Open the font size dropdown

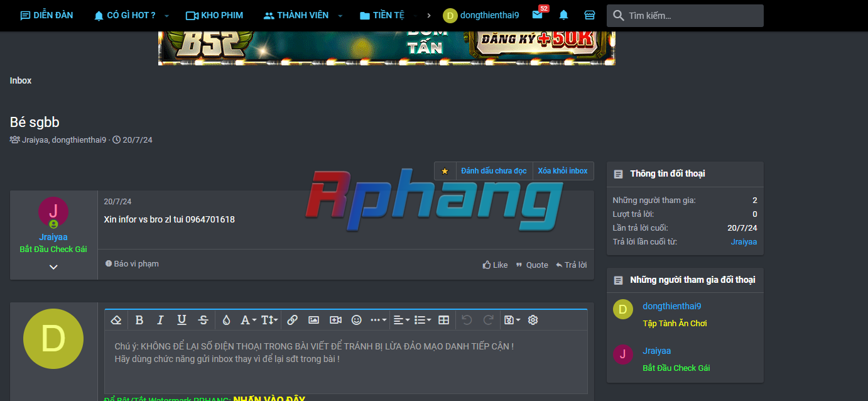click(x=269, y=320)
